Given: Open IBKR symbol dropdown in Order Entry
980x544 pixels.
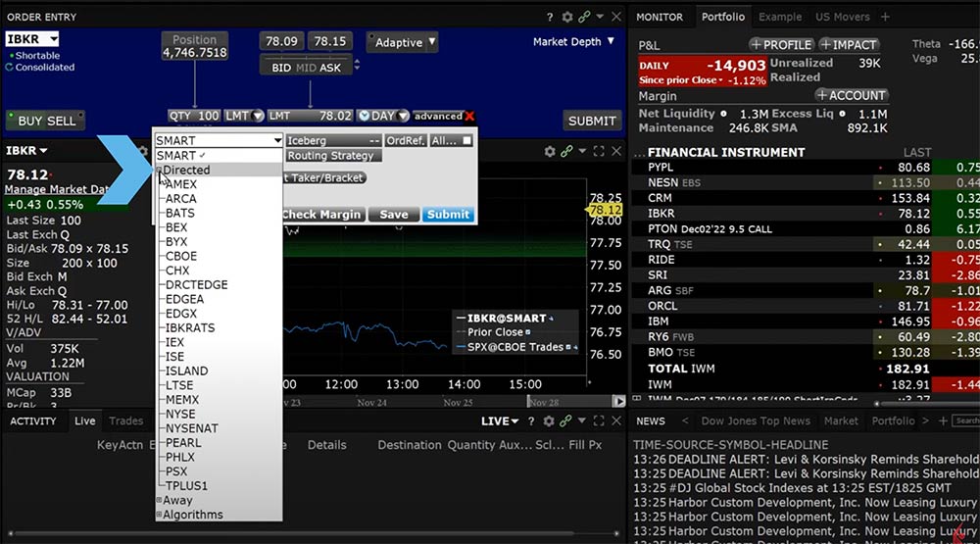Looking at the screenshot, I should tap(54, 39).
